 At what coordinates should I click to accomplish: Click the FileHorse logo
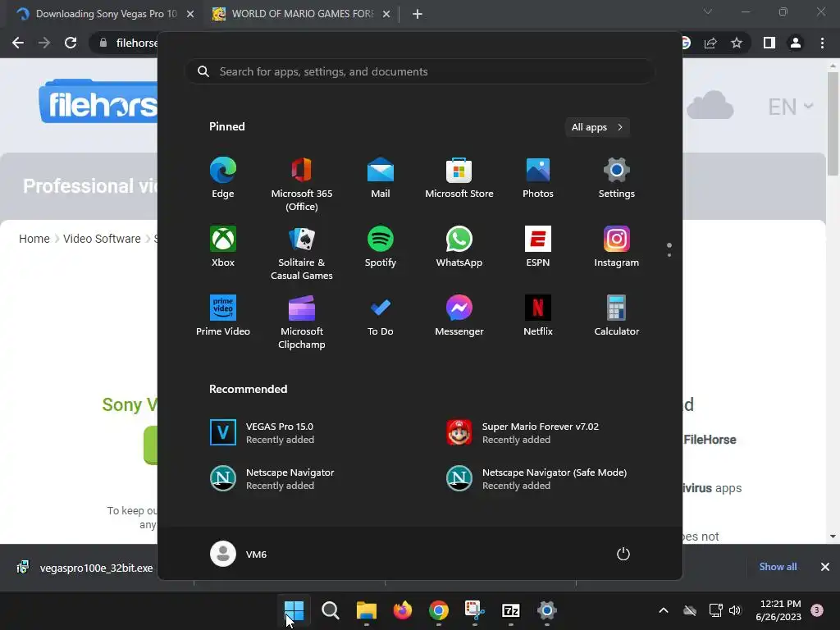[98, 102]
